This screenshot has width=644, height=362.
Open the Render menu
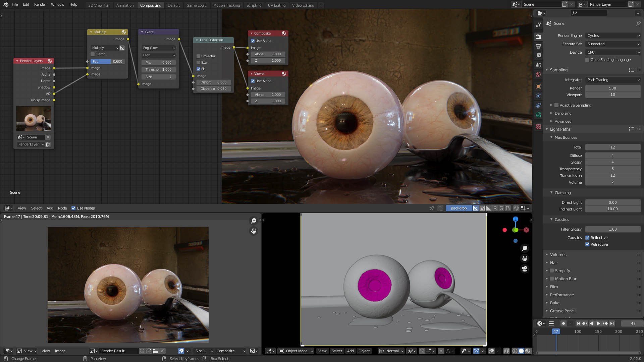click(x=40, y=4)
